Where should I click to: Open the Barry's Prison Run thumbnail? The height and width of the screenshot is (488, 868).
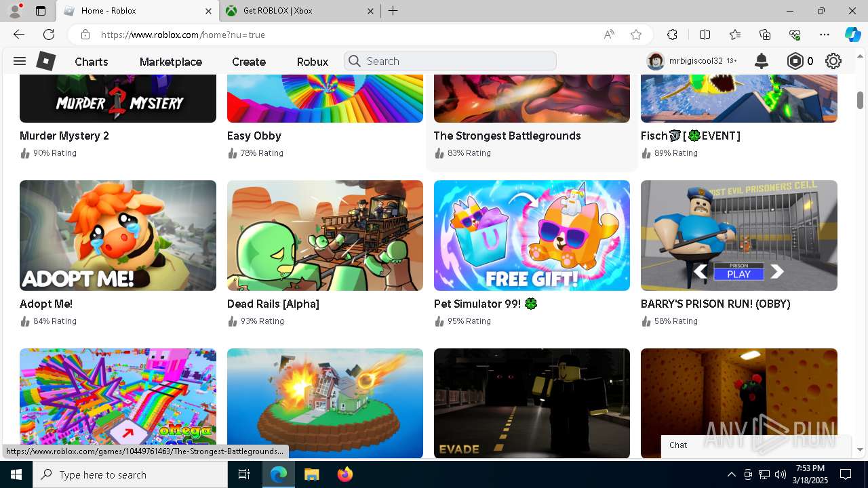tap(739, 235)
